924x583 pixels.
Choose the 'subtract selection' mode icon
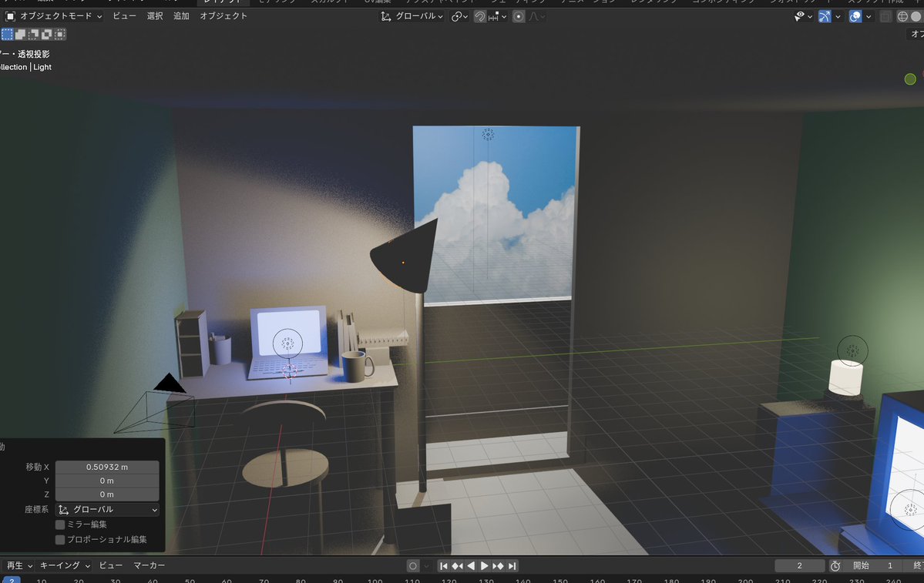pos(34,34)
